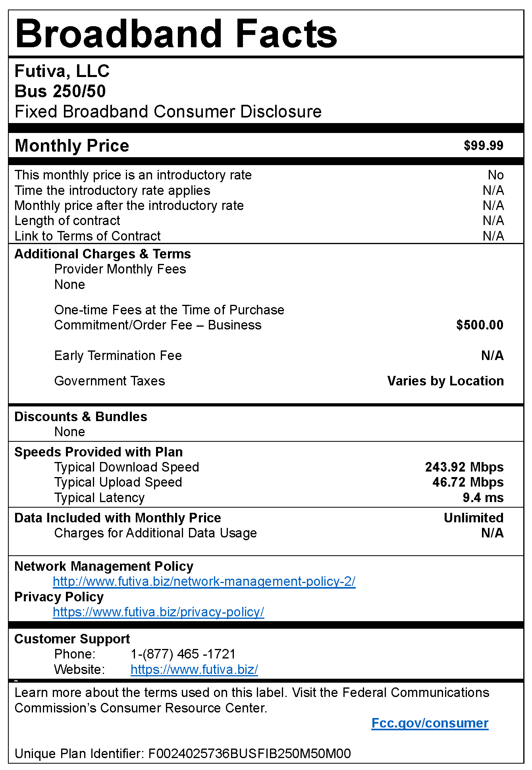Select the $99.99 monthly price value
The image size is (532, 770).
coord(484,146)
